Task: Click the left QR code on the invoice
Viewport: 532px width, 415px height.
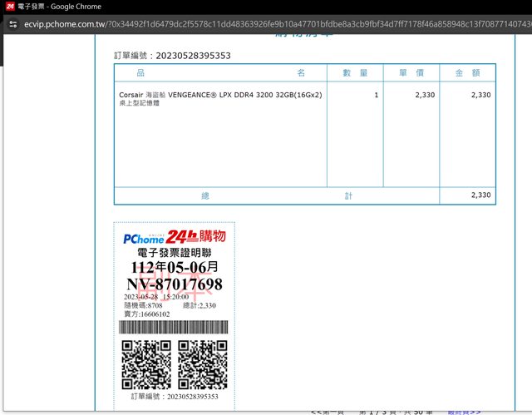Action: coord(146,364)
